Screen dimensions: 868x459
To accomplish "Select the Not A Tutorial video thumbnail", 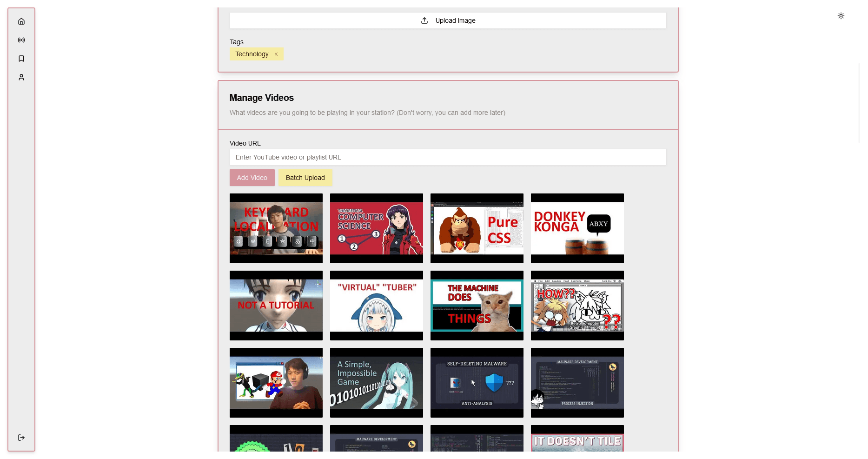I will (x=276, y=306).
